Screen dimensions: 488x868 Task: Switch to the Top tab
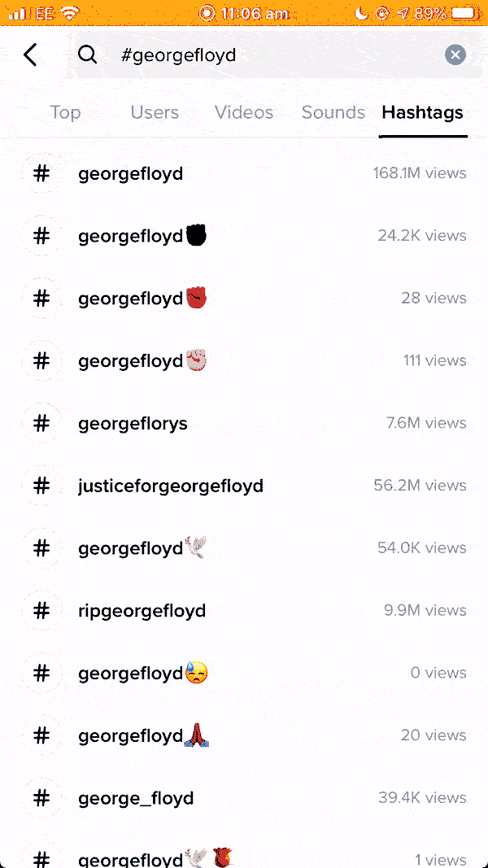point(65,112)
